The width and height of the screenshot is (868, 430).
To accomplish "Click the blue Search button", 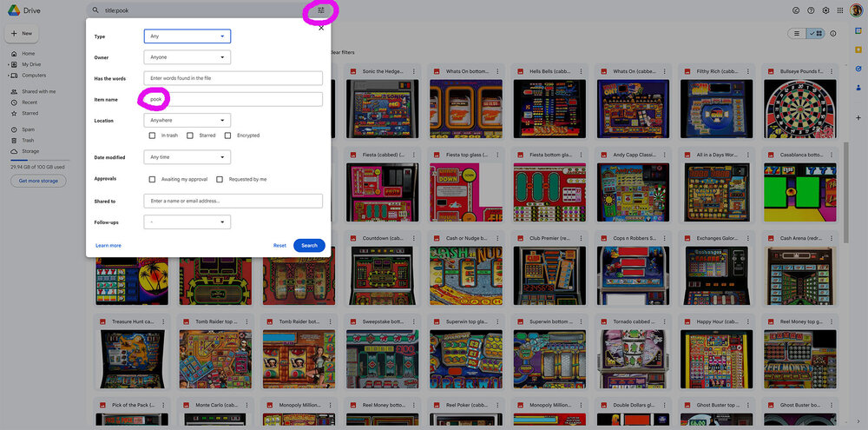I will 310,246.
